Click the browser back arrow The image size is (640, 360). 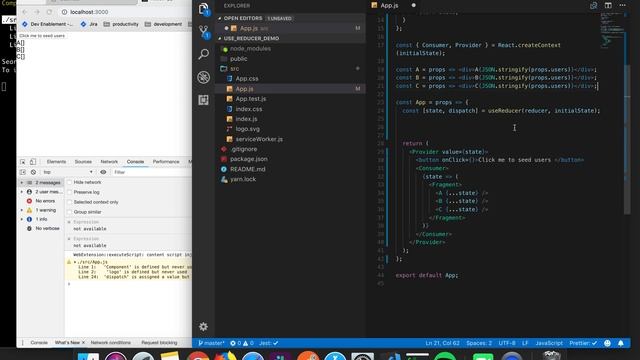click(x=25, y=12)
